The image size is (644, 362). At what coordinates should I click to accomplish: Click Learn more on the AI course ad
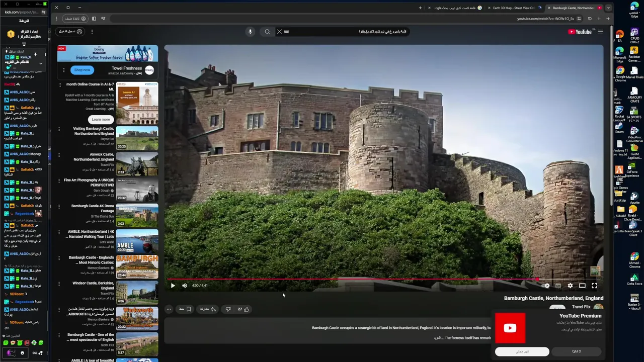click(x=101, y=119)
